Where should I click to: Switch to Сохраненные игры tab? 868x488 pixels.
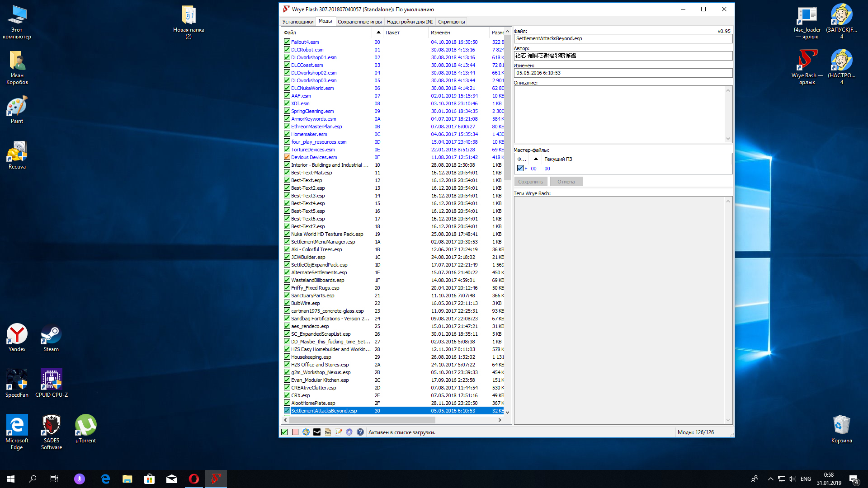(359, 22)
